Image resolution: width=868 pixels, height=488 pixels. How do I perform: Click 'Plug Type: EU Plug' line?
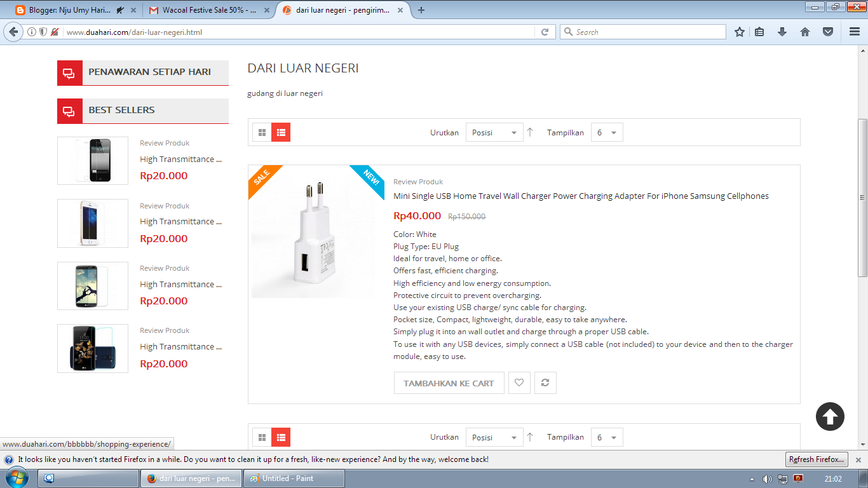pyautogui.click(x=426, y=247)
